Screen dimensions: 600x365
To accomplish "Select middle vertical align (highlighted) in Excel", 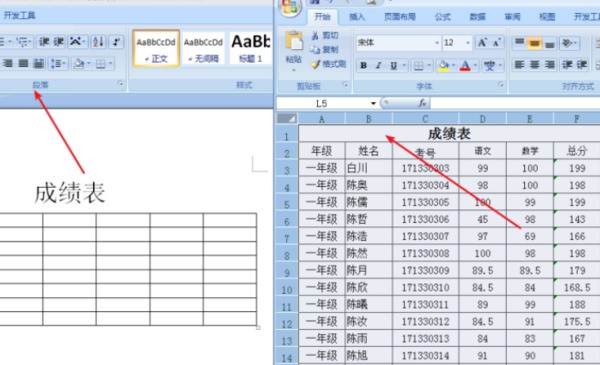I will pyautogui.click(x=534, y=43).
